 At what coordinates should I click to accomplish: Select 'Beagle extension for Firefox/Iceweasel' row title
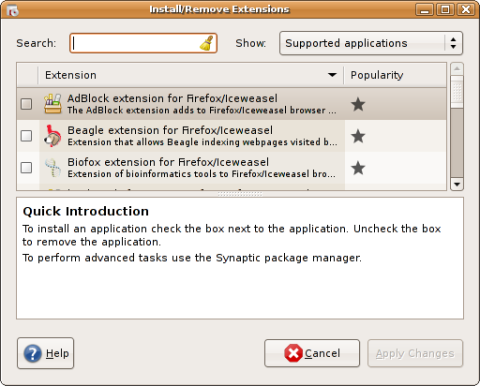(170, 130)
